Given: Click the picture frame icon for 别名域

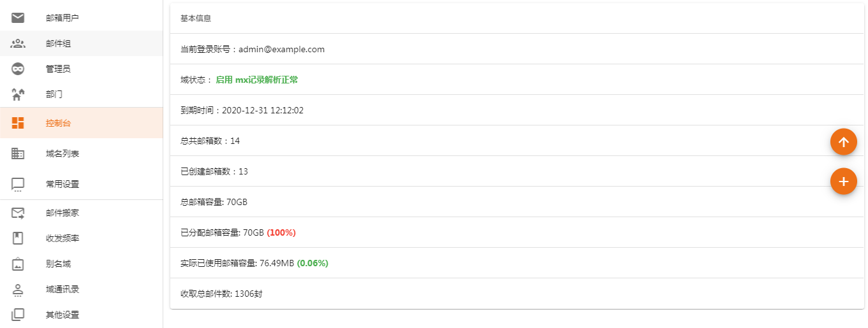Looking at the screenshot, I should (18, 264).
